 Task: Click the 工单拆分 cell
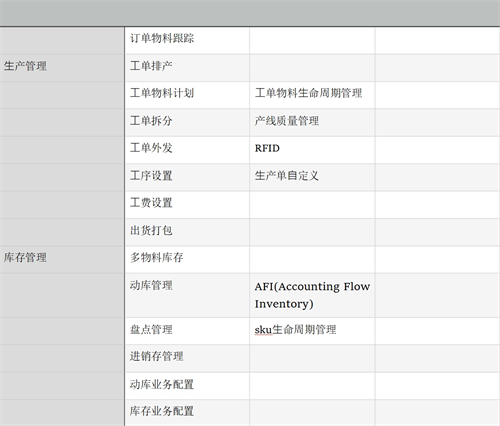click(187, 123)
